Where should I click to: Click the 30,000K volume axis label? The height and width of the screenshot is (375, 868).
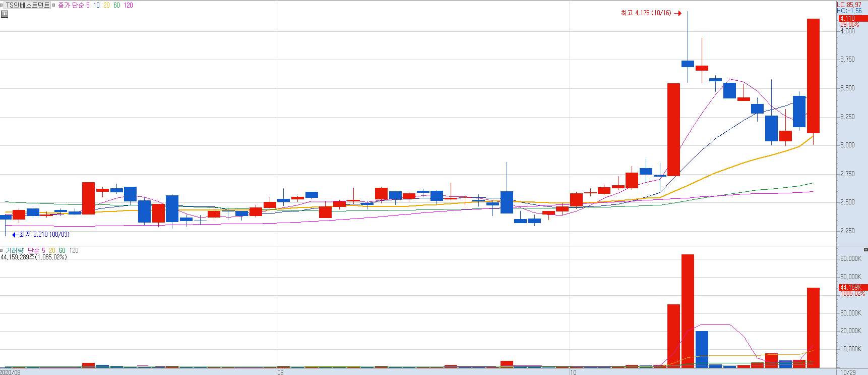(x=851, y=313)
